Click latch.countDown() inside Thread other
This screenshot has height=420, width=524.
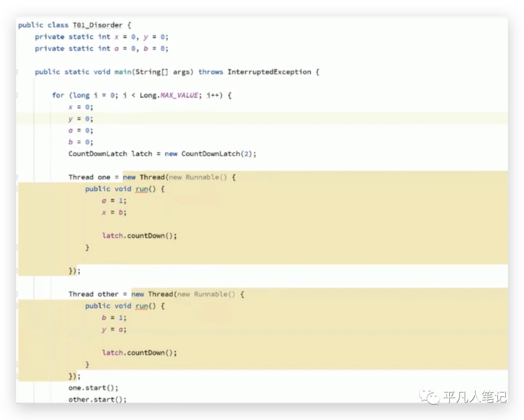(x=139, y=353)
